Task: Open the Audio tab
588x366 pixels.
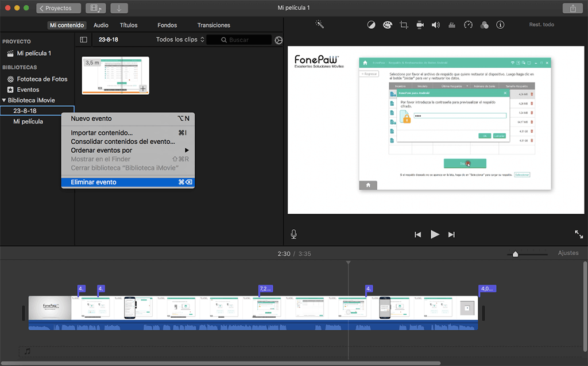Action: [x=101, y=25]
